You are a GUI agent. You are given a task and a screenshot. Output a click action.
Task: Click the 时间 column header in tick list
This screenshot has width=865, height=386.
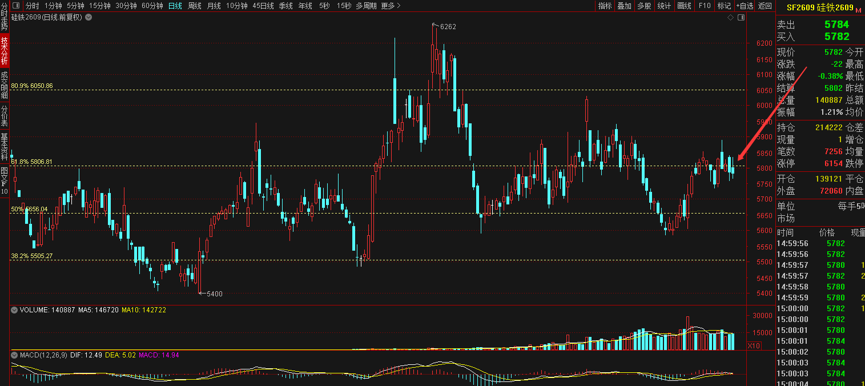click(786, 233)
